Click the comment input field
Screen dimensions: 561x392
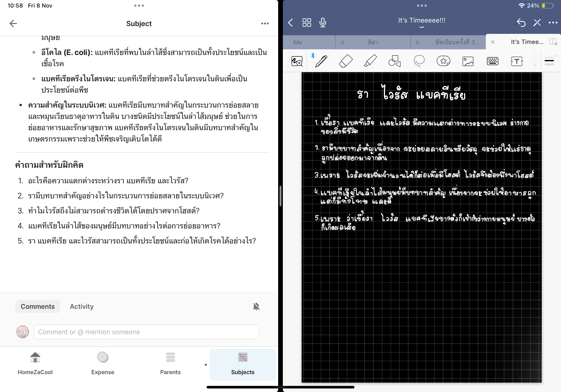coord(146,332)
